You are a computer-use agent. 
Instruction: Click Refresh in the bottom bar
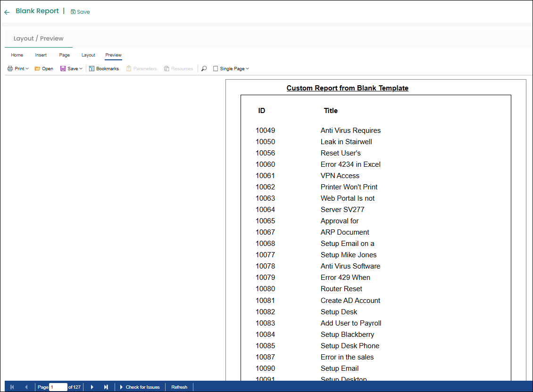(x=179, y=387)
